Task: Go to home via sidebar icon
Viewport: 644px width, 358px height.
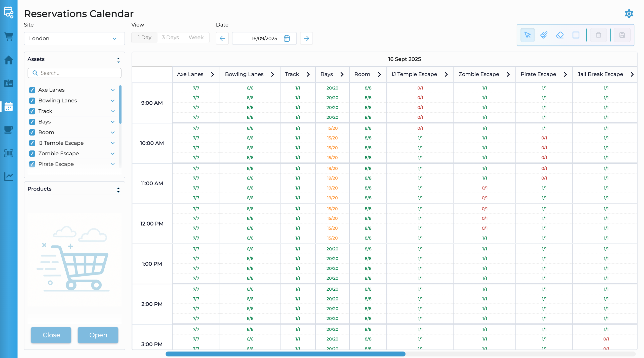Action: coord(9,60)
